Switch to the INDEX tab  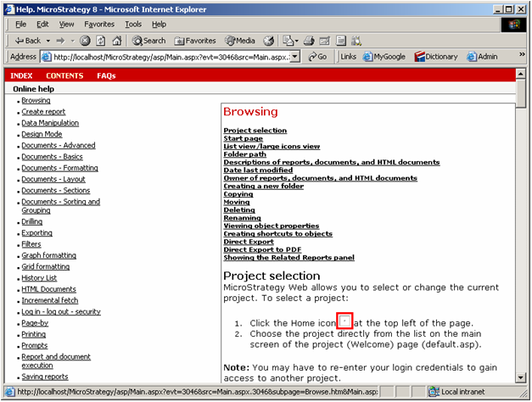21,76
